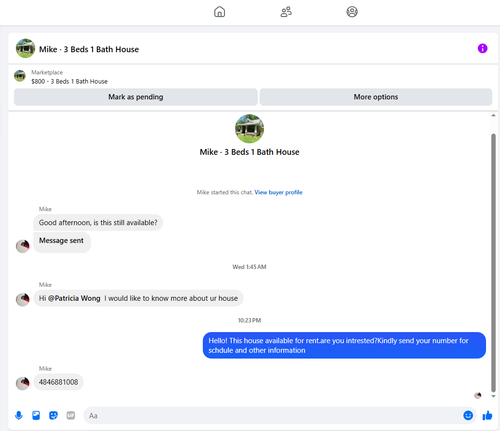The image size is (500, 431).
Task: Click the blue 'Hello! This house available' message
Action: 344,345
